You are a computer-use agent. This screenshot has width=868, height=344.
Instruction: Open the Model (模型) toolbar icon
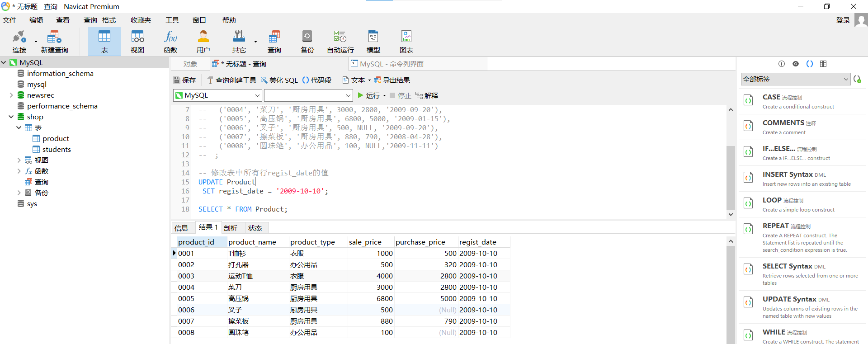pos(373,42)
